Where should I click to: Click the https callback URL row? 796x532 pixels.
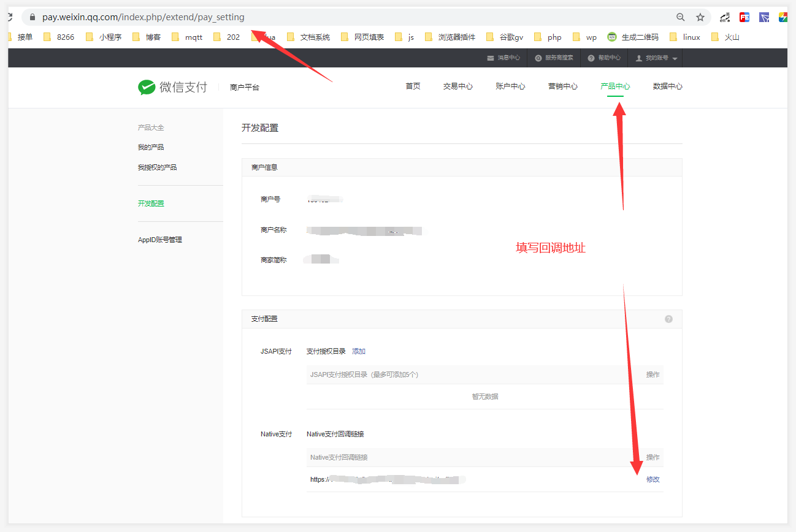point(485,479)
